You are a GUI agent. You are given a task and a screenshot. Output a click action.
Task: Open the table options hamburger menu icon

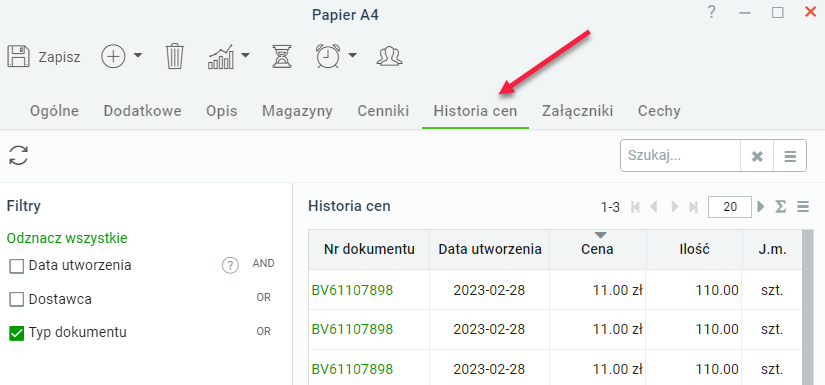point(803,207)
